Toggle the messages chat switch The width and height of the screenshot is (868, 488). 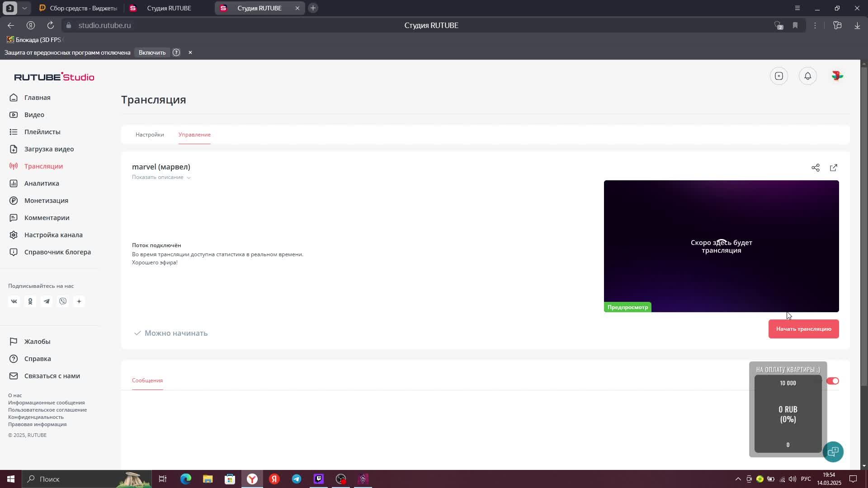832,381
